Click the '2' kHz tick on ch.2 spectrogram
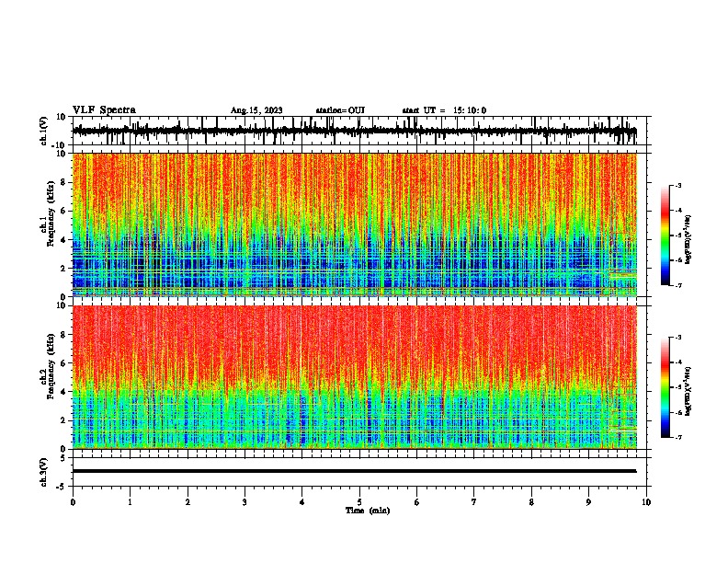Image resolution: width=728 pixels, height=563 pixels. coord(63,420)
